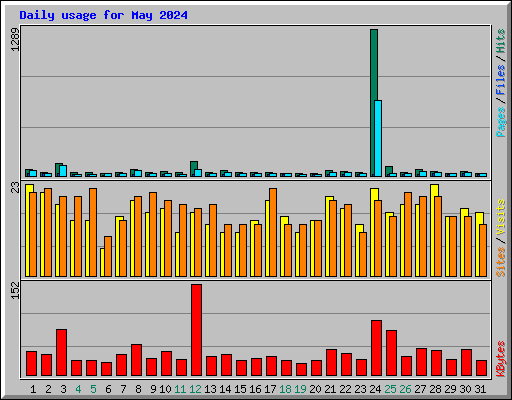512x400 pixels.
Task: Click day label 2 on the x-axis
Action: click(x=48, y=389)
